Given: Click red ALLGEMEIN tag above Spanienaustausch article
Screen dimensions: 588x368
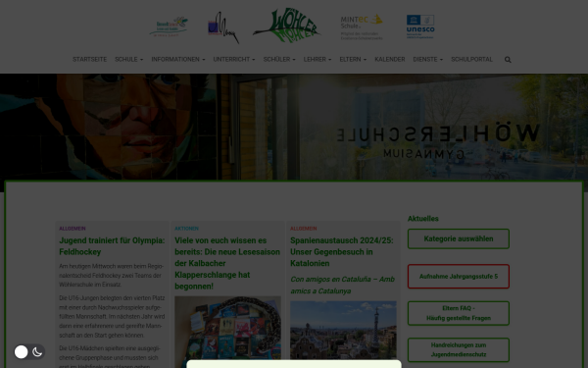Looking at the screenshot, I should click(304, 229).
